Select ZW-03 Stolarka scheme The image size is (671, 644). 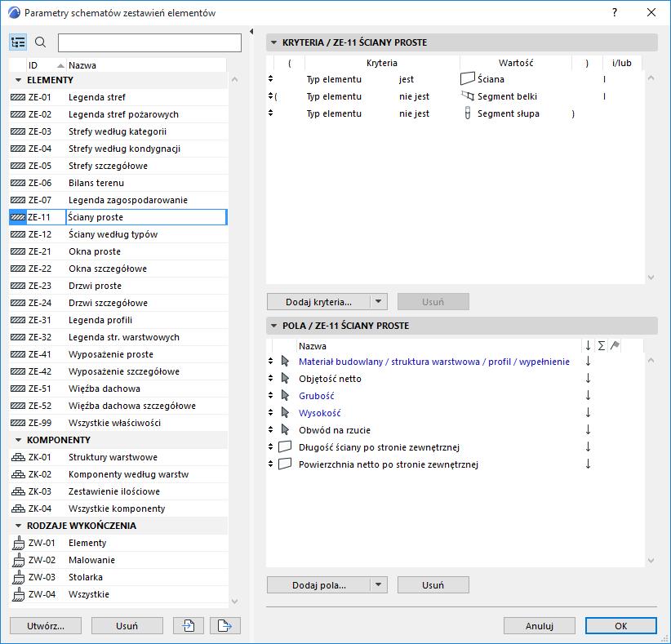click(x=118, y=577)
